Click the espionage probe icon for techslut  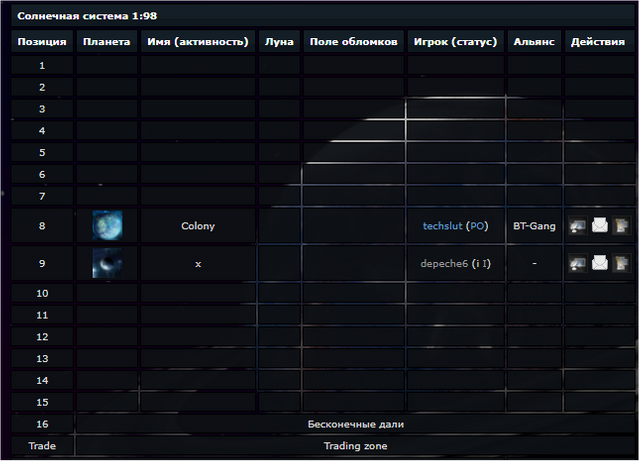pyautogui.click(x=578, y=226)
